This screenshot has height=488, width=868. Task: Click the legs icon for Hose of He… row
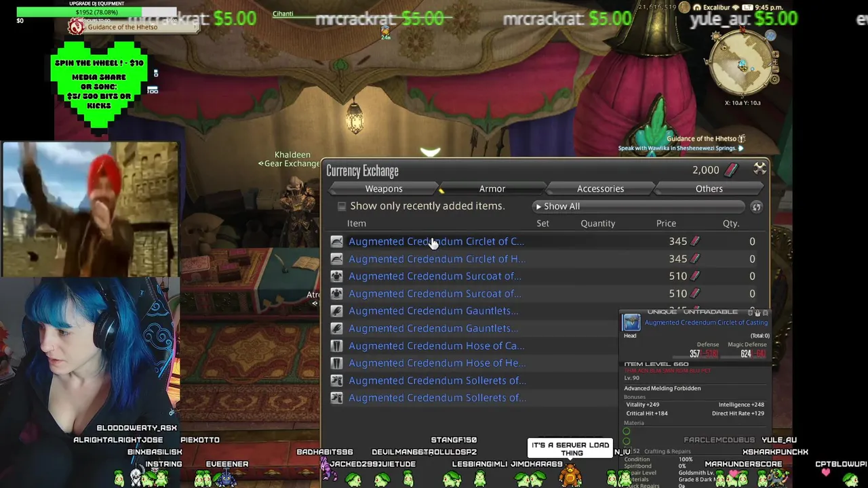coord(336,363)
